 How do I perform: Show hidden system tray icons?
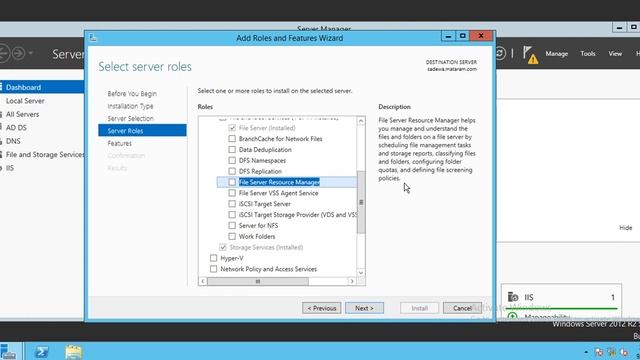click(x=586, y=352)
